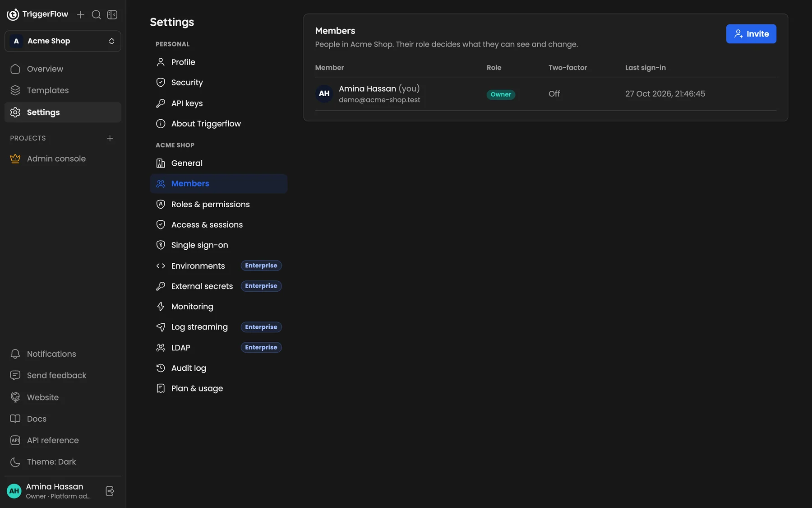Open Access & sessions
The height and width of the screenshot is (508, 812).
coord(219,225)
